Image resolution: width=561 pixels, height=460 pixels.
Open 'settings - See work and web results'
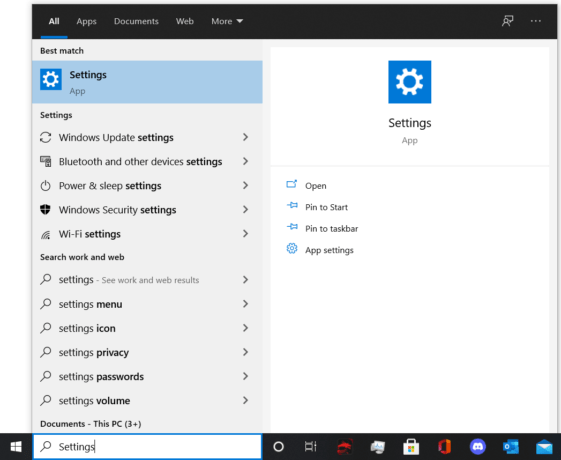coord(147,280)
